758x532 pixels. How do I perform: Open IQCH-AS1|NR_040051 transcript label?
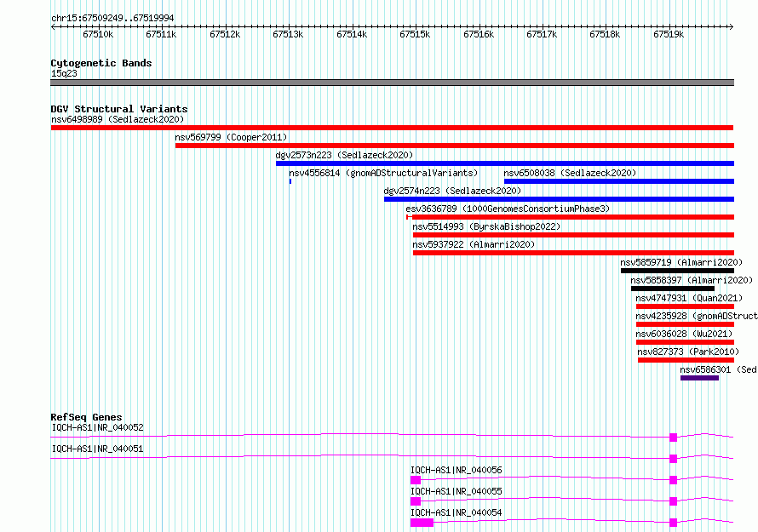click(x=98, y=449)
